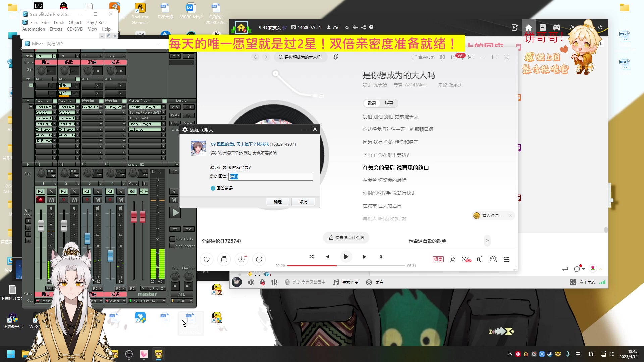Viewport: 644px width, 362px height.
Task: Open the play queue list
Action: click(x=507, y=259)
